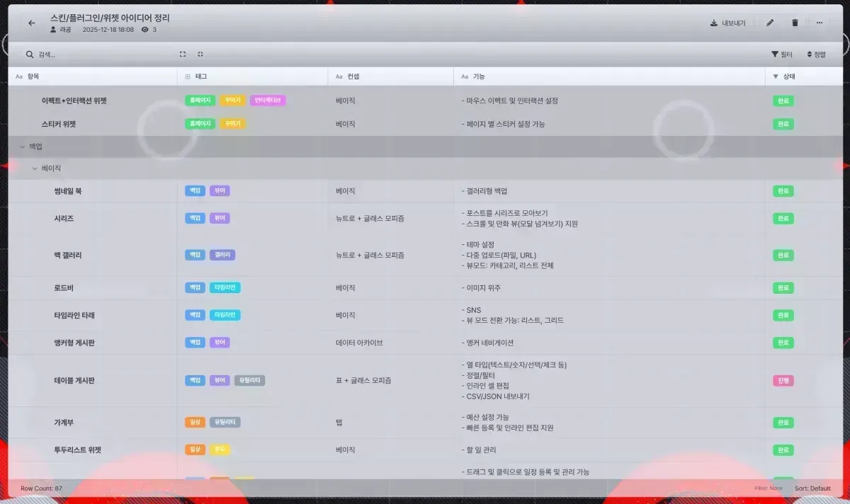Click the expand-all rows icon
This screenshot has height=504, width=850.
183,55
